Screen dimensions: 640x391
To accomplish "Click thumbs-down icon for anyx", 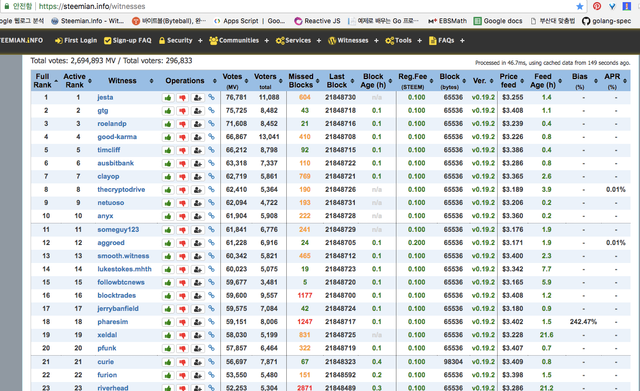I will pyautogui.click(x=182, y=216).
